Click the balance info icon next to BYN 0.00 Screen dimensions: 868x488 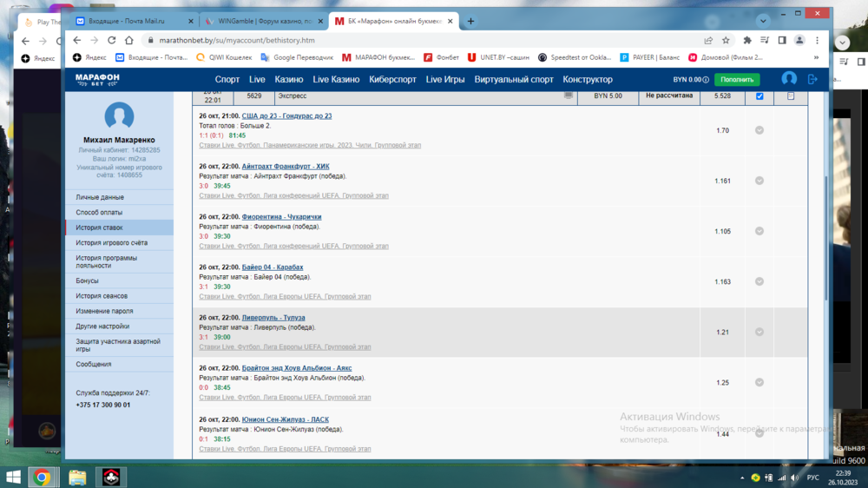[706, 80]
